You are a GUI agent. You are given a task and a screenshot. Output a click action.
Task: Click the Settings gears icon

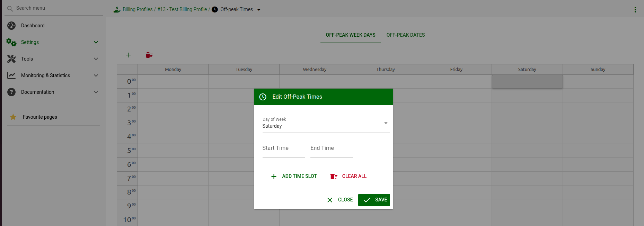[x=11, y=42]
